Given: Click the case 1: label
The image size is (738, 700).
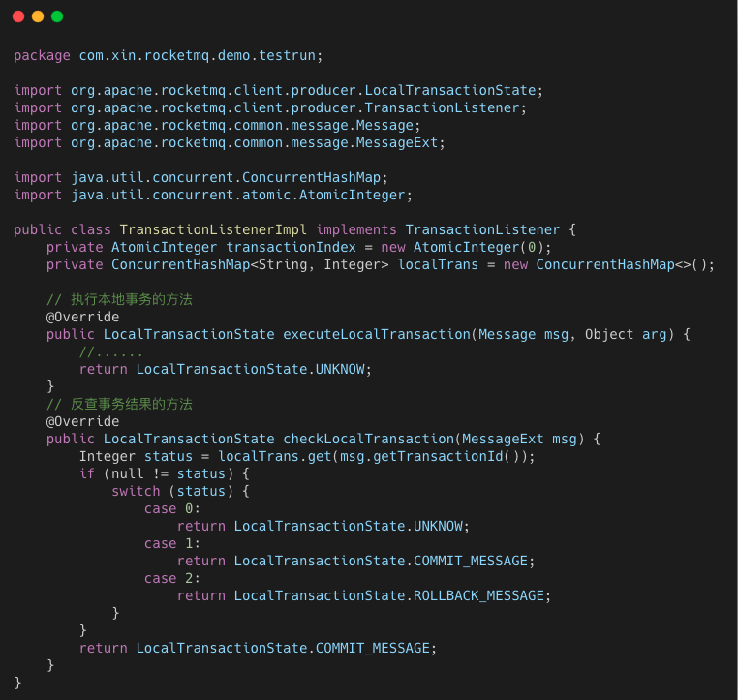Looking at the screenshot, I should point(172,543).
